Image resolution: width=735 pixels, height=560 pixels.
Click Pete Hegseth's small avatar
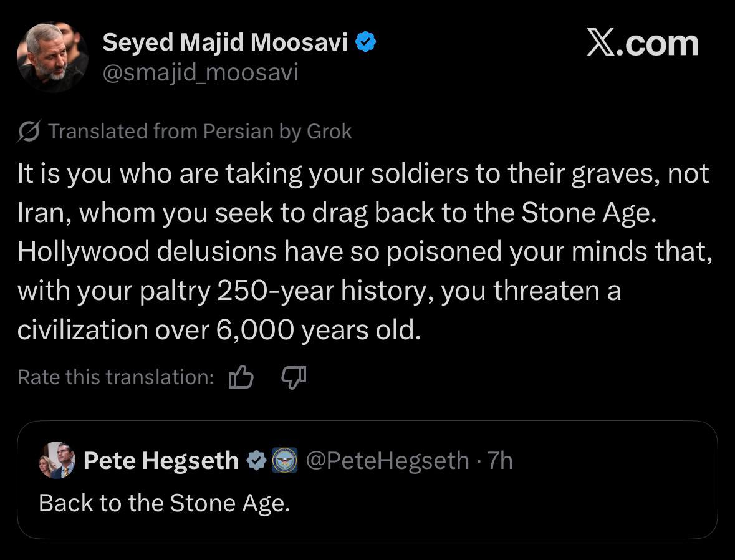pos(57,461)
